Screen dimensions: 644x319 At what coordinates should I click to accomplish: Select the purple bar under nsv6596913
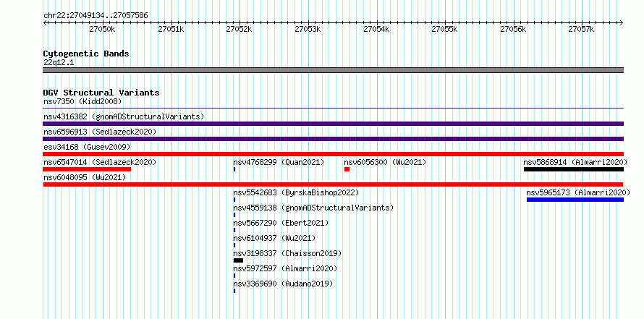333,139
